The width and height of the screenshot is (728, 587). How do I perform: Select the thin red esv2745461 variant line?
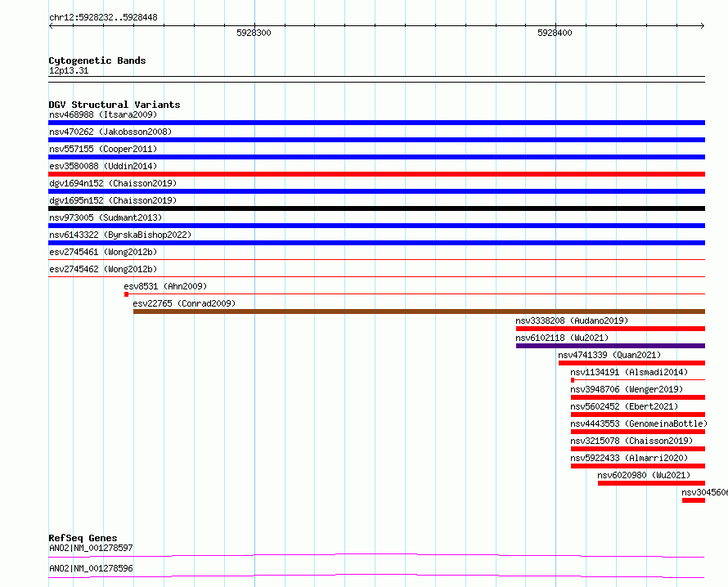point(376,260)
